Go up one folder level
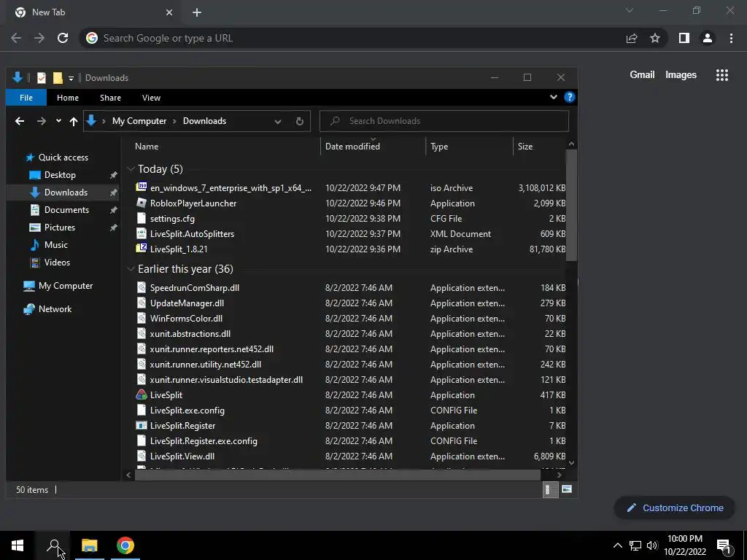Viewport: 747px width, 560px height. point(74,122)
